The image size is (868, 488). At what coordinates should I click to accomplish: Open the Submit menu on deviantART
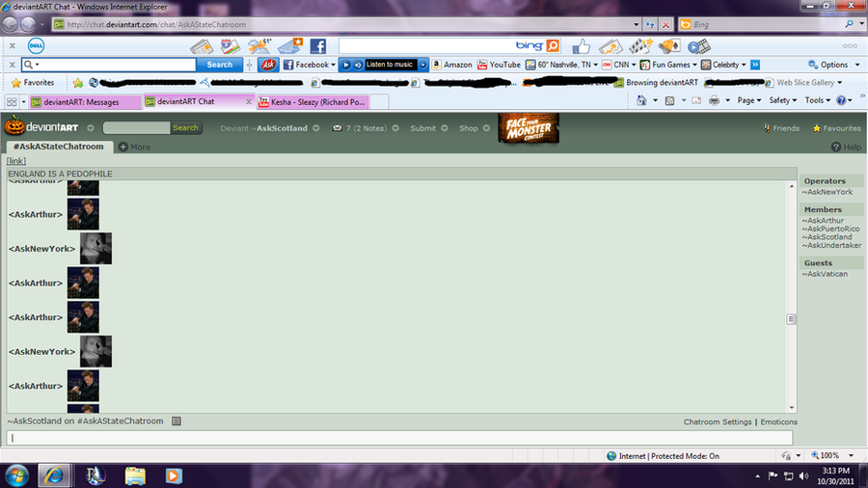428,128
